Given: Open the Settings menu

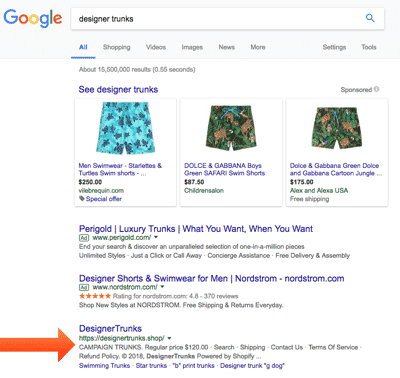Looking at the screenshot, I should click(x=334, y=47).
